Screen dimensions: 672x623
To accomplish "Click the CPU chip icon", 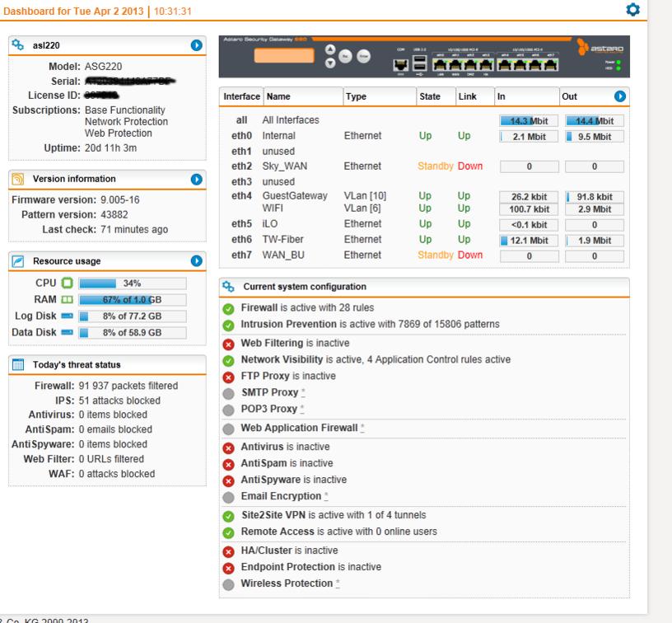I will 68,283.
